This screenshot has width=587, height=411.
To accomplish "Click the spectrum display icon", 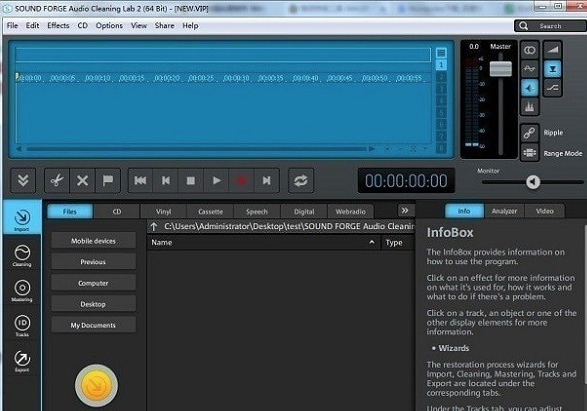I will click(530, 107).
